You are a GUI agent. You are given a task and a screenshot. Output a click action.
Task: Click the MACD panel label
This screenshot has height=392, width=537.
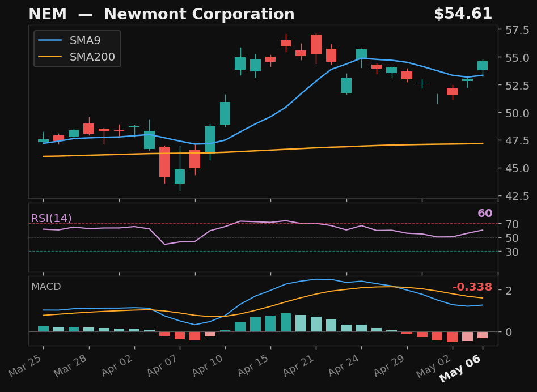pyautogui.click(x=46, y=287)
